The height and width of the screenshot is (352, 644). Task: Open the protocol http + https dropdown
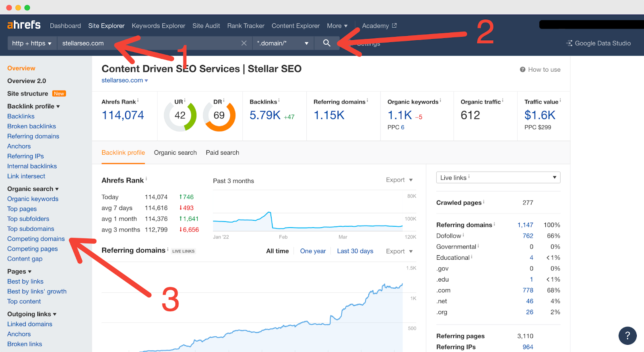point(32,43)
